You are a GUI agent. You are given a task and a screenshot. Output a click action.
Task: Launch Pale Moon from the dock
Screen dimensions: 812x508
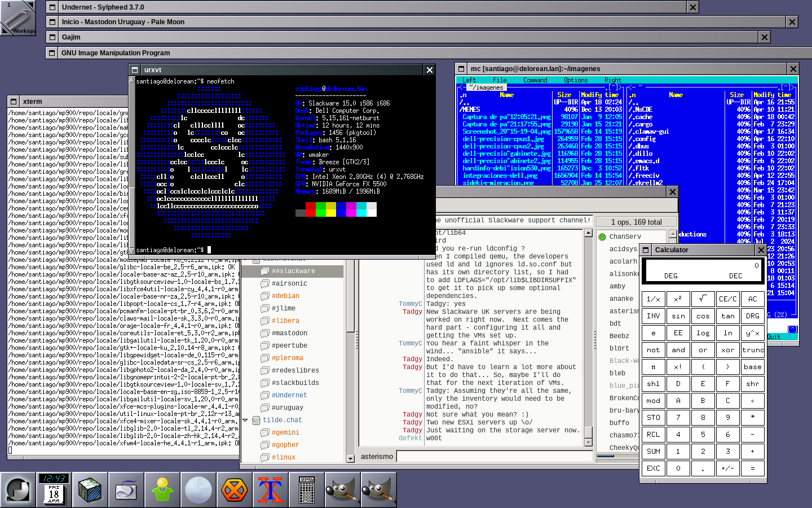(x=198, y=490)
